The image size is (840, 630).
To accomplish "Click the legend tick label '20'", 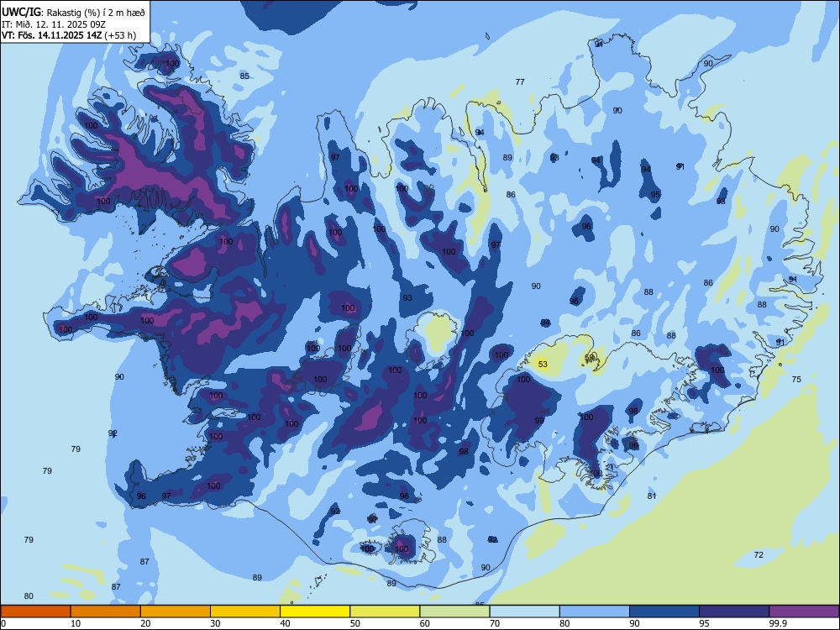I will pyautogui.click(x=145, y=623).
